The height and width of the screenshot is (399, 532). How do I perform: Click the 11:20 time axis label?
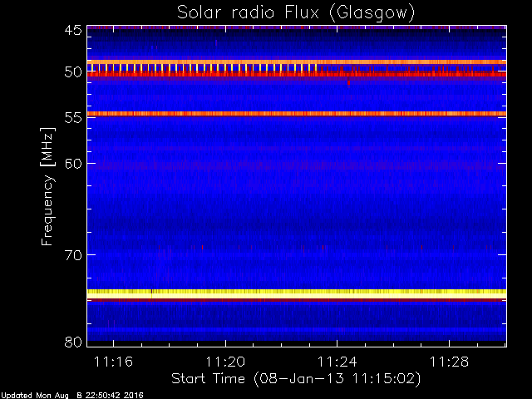pyautogui.click(x=225, y=362)
